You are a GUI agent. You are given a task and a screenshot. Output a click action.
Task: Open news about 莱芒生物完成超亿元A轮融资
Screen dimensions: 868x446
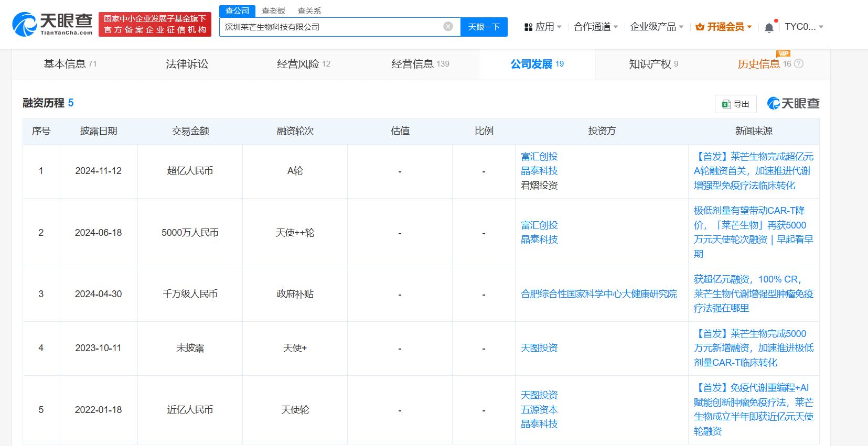pos(754,171)
